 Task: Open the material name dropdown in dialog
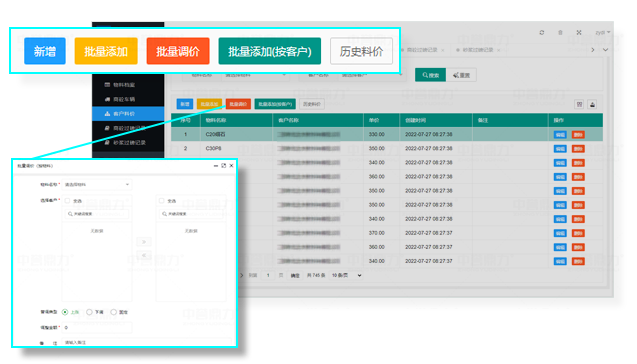(x=97, y=184)
